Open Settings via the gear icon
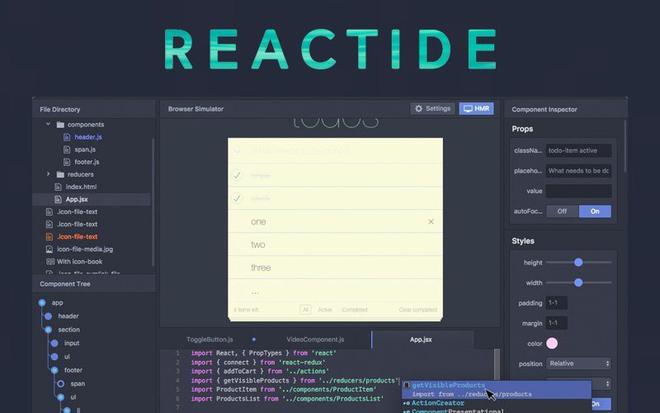Viewport: 660px width, 413px height. tap(418, 109)
